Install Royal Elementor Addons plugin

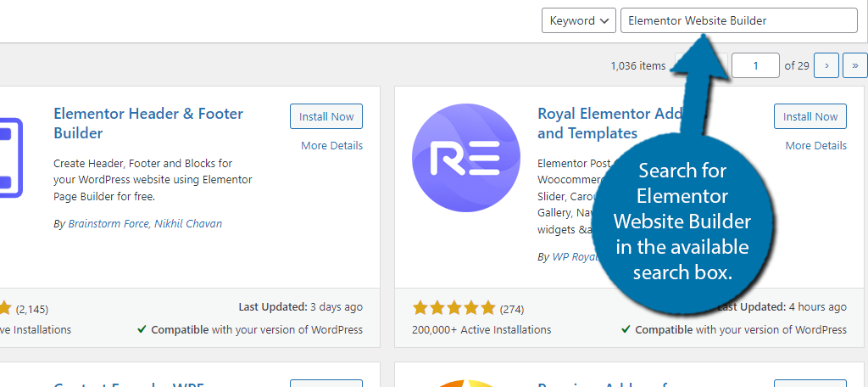point(810,116)
